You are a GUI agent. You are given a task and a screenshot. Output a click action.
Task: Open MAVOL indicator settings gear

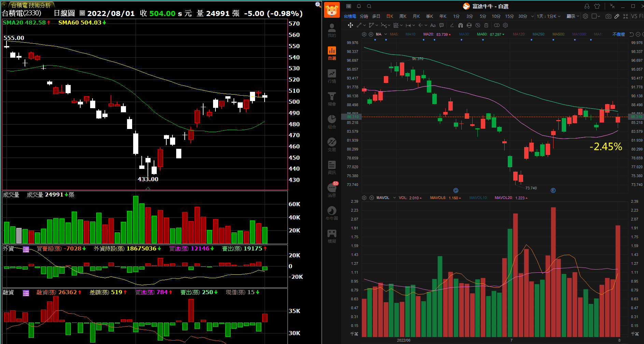pyautogui.click(x=364, y=198)
